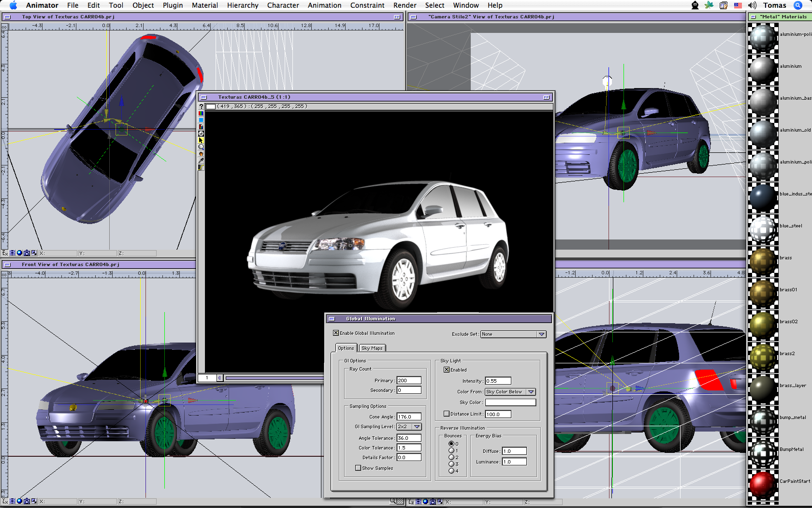
Task: Switch to the Sky Maps tab
Action: point(372,348)
